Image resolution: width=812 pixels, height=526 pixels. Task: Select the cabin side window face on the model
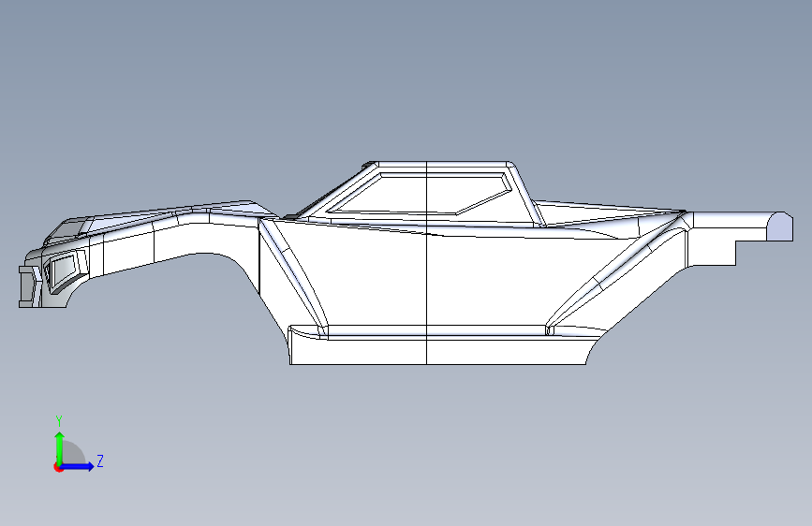click(x=420, y=194)
